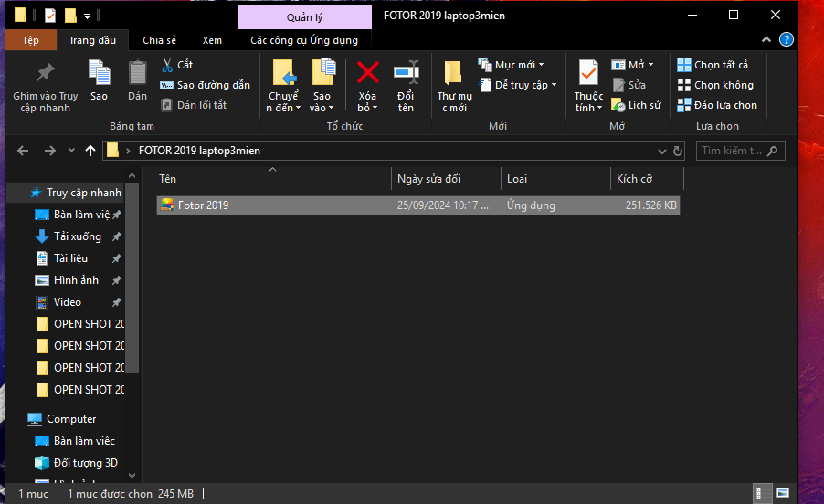
Task: Open Dễ truy cập easy access dropdown
Action: [x=518, y=85]
